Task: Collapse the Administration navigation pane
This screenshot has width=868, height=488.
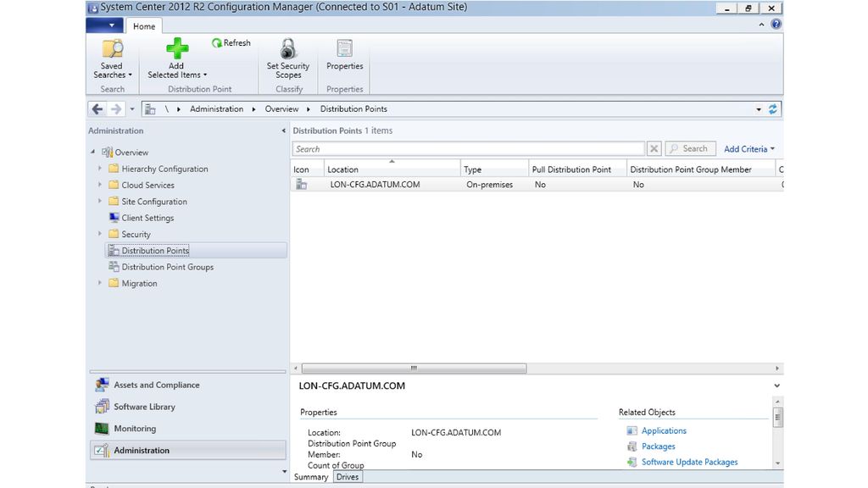Action: click(283, 130)
